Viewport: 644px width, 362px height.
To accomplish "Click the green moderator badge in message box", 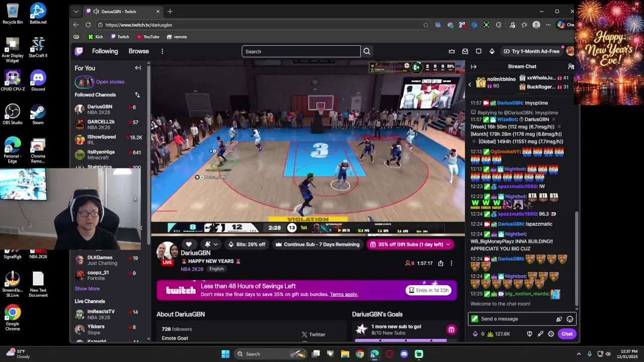I will tap(474, 319).
